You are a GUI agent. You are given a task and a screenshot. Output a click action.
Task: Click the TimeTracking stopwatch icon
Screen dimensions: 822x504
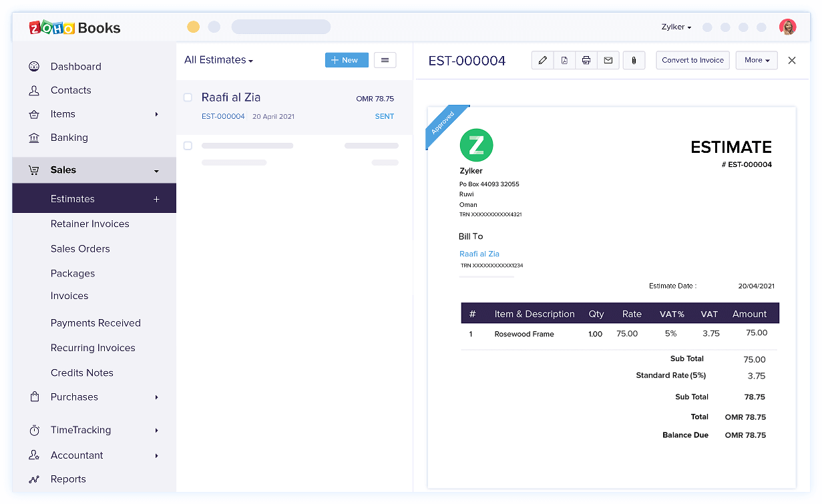click(x=34, y=431)
